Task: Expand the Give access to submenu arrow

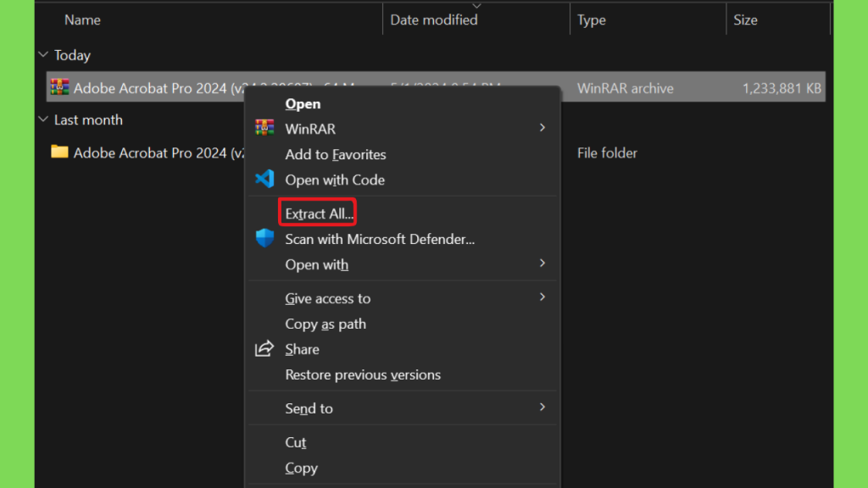Action: point(542,297)
